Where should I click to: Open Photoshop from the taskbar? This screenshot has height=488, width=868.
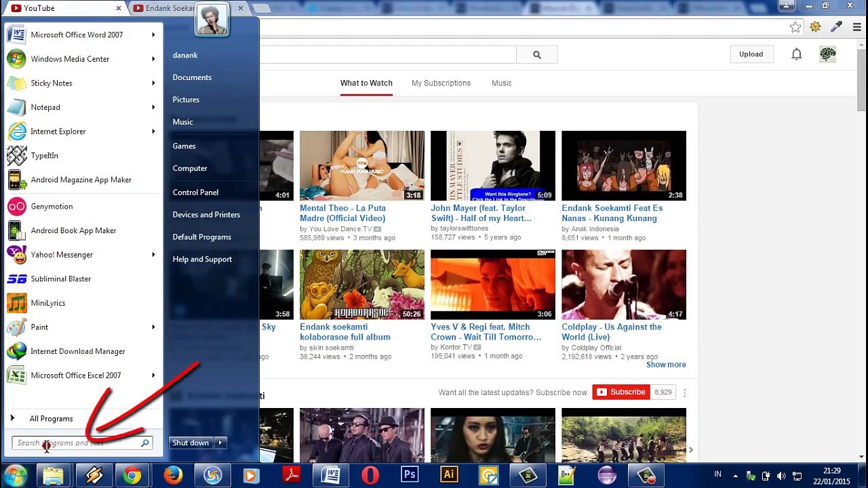(x=410, y=475)
